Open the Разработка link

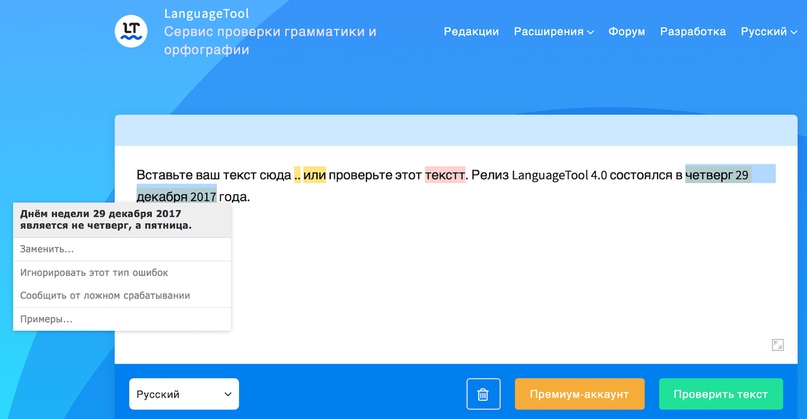click(x=693, y=32)
